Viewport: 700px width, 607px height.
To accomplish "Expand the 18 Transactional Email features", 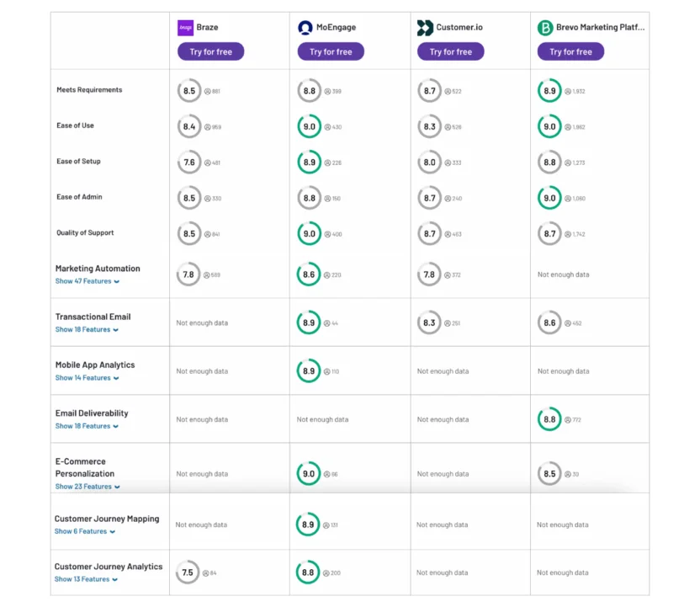I will click(82, 329).
